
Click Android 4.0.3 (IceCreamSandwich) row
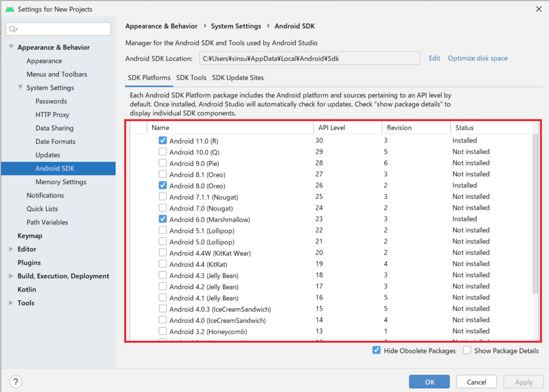(332, 309)
